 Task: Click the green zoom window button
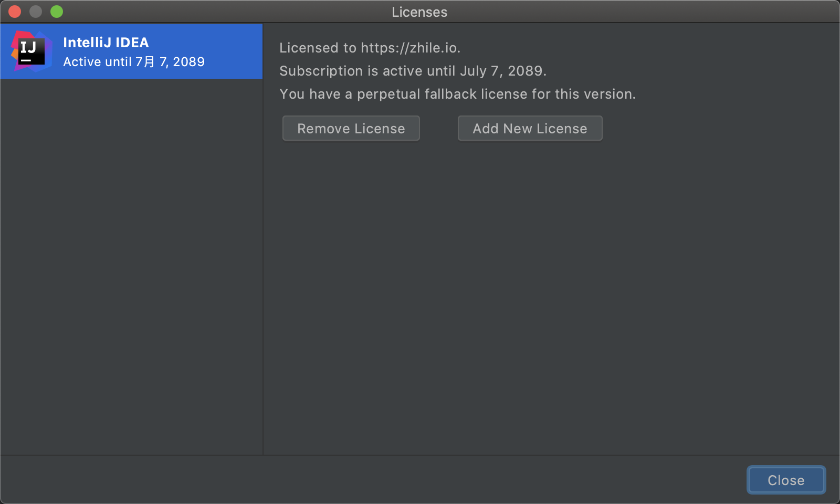point(57,12)
